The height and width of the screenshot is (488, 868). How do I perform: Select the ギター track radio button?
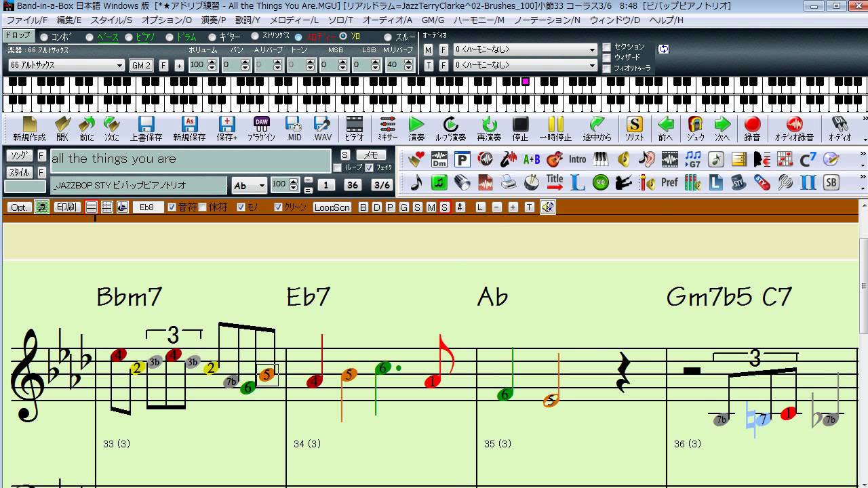pyautogui.click(x=212, y=37)
